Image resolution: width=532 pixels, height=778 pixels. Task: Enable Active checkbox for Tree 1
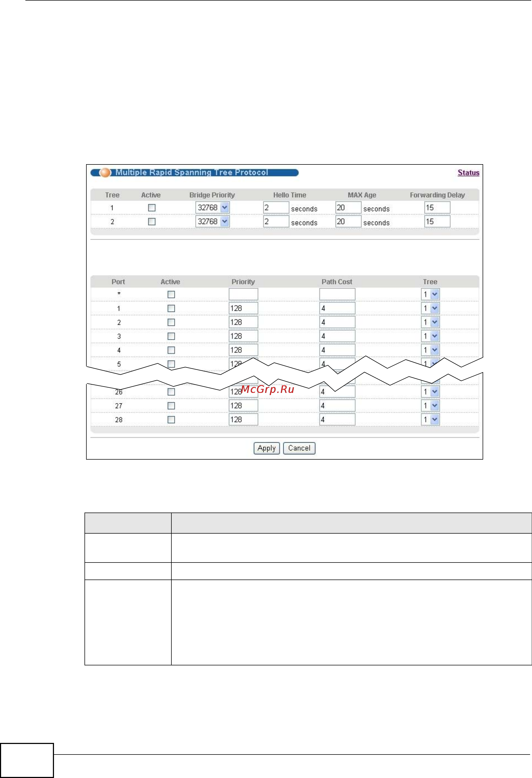pos(152,208)
